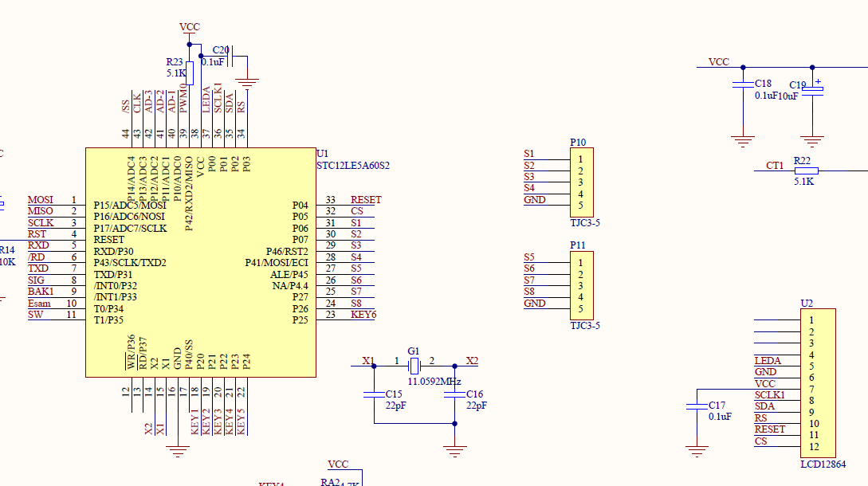The height and width of the screenshot is (486, 868).
Task: Select the R22 resistor symbol
Action: [807, 170]
